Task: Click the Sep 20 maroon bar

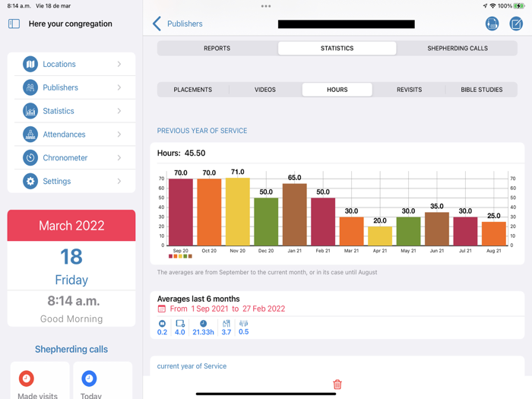Action: (x=181, y=212)
